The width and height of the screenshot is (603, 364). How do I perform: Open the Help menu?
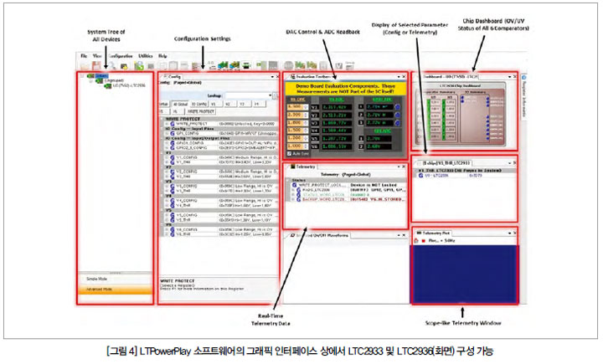tap(162, 56)
